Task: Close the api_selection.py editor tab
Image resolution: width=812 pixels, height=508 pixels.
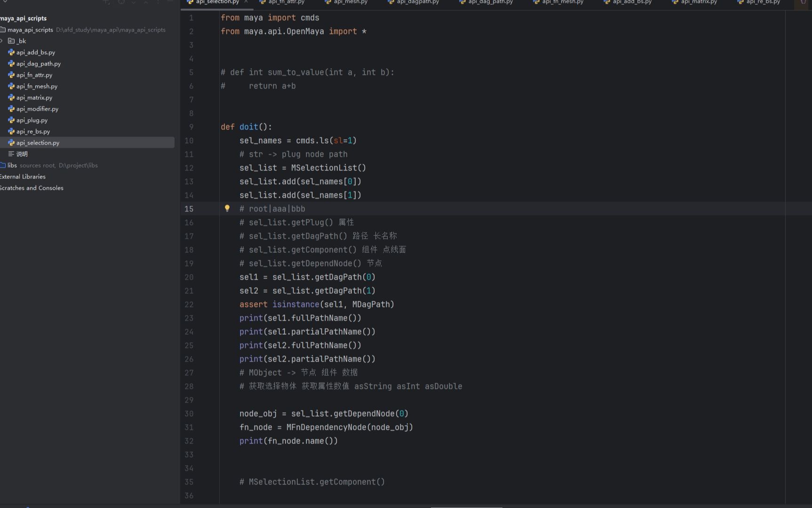Action: (246, 2)
